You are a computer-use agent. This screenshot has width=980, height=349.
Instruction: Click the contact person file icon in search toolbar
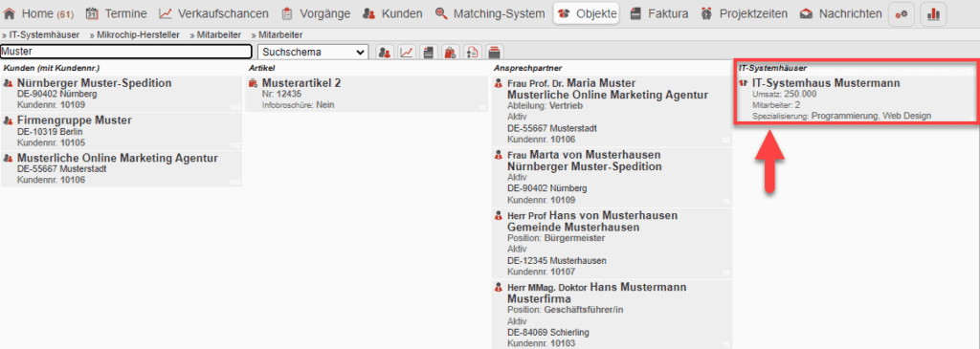[x=473, y=52]
